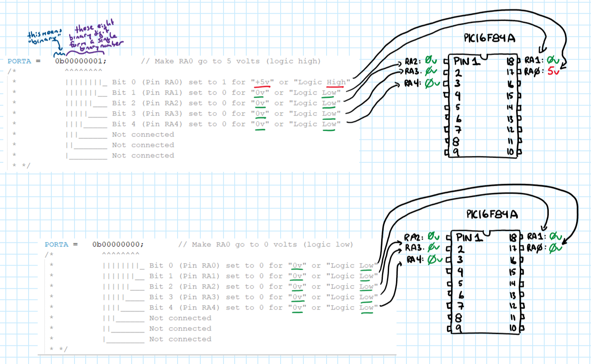Click "RA3: 0v" label beside top chip
Image resolution: width=591 pixels, height=364 pixels.
tap(421, 71)
